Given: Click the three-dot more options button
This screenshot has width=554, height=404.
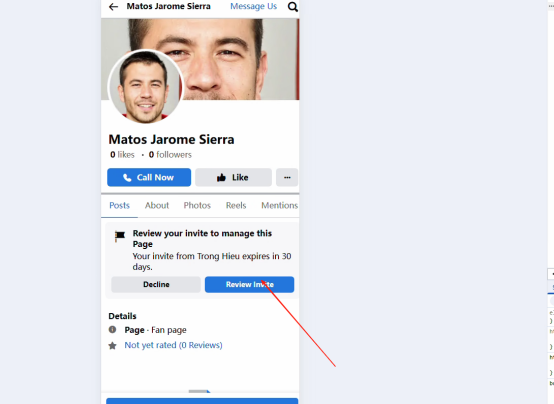Looking at the screenshot, I should click(x=287, y=177).
